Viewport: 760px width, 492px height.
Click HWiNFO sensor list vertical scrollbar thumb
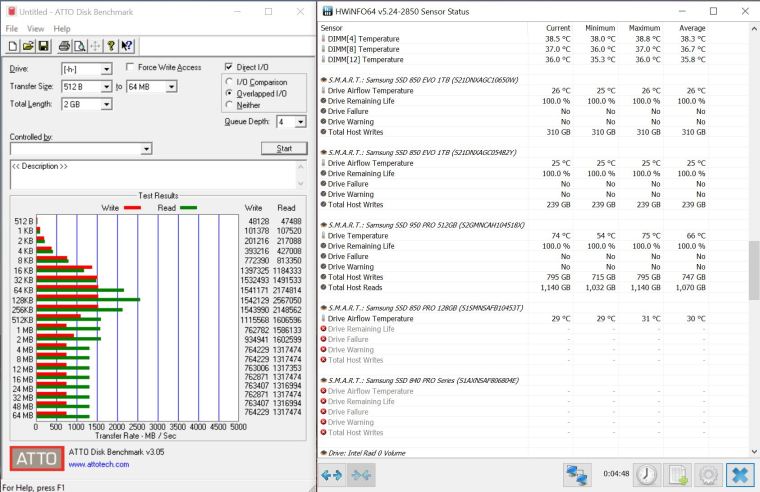tap(754, 270)
